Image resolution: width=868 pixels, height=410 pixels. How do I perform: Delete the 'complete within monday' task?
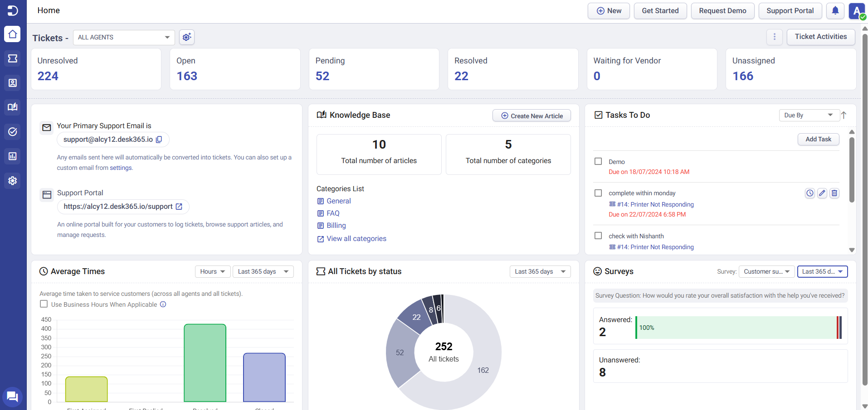click(834, 193)
